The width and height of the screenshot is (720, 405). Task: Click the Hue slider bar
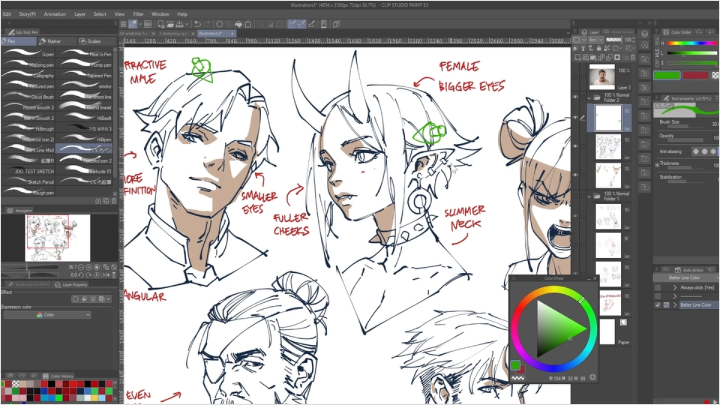coord(692,43)
